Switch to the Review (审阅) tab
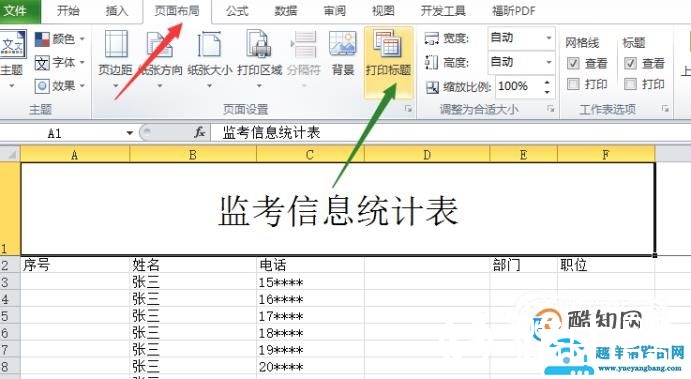Image resolution: width=691 pixels, height=379 pixels. pos(335,11)
